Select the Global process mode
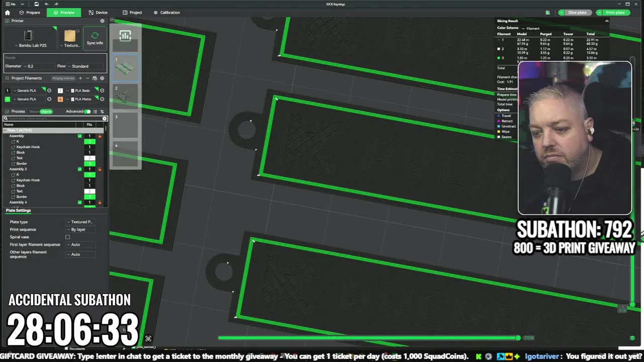The height and width of the screenshot is (362, 644). point(33,111)
